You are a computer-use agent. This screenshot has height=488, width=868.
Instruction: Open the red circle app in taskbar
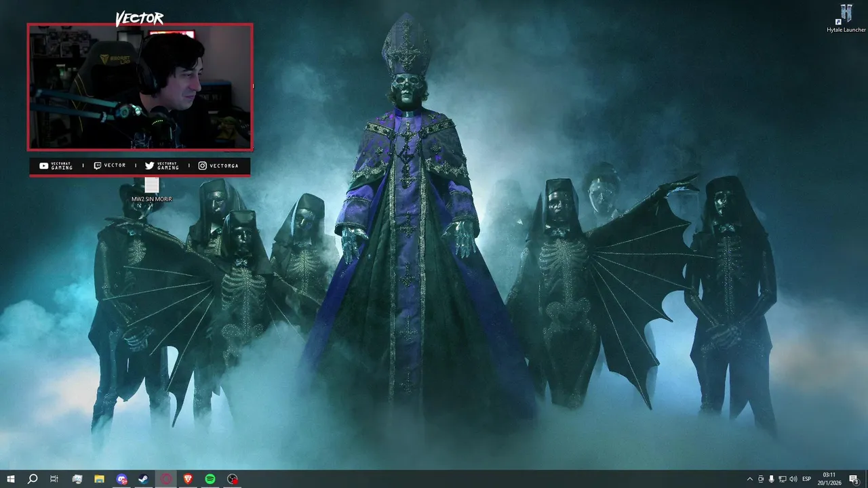click(166, 479)
